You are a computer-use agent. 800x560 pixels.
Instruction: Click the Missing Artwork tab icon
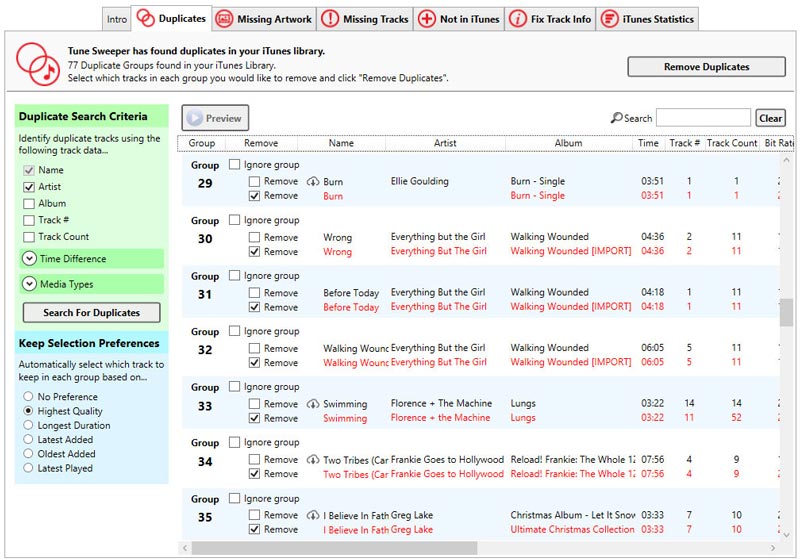coord(225,19)
